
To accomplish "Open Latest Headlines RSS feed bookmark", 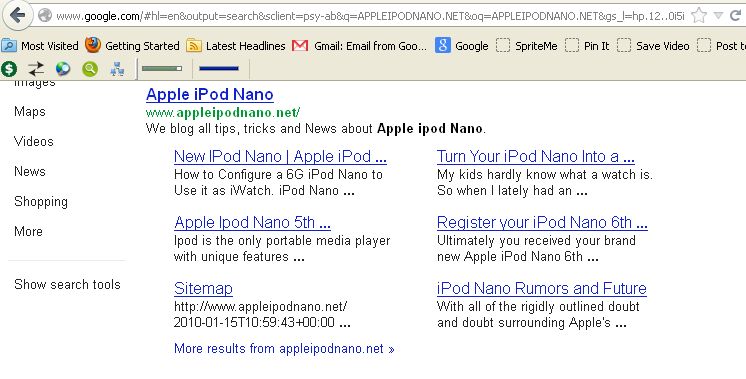I will [236, 46].
